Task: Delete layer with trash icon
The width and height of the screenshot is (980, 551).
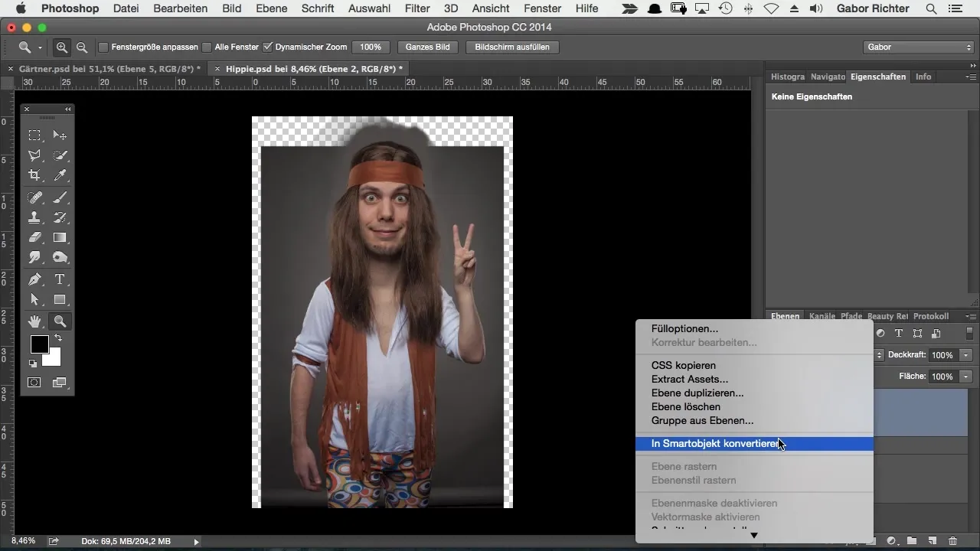Action: (952, 541)
